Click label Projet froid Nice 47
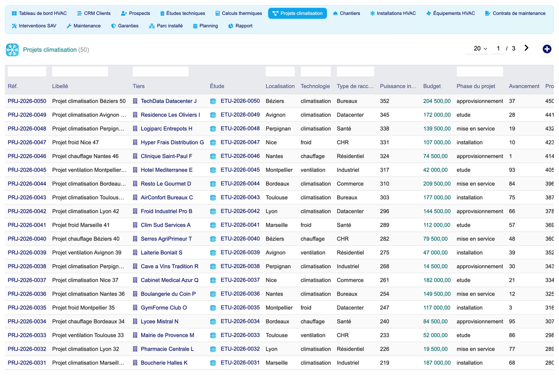Image resolution: width=559 pixels, height=392 pixels. [75, 142]
